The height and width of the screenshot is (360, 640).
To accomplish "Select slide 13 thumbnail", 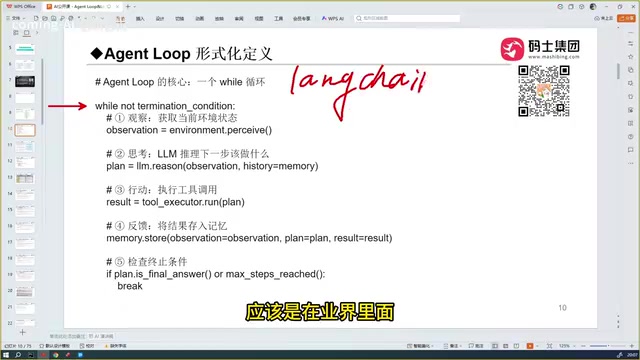I will pyautogui.click(x=25, y=178).
